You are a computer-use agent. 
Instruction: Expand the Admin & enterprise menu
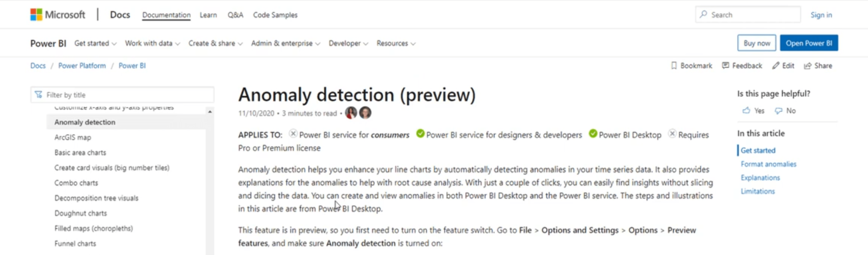[286, 43]
